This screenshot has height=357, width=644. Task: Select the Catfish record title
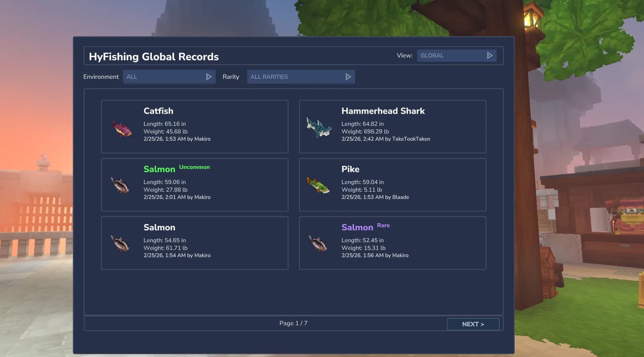pyautogui.click(x=158, y=111)
